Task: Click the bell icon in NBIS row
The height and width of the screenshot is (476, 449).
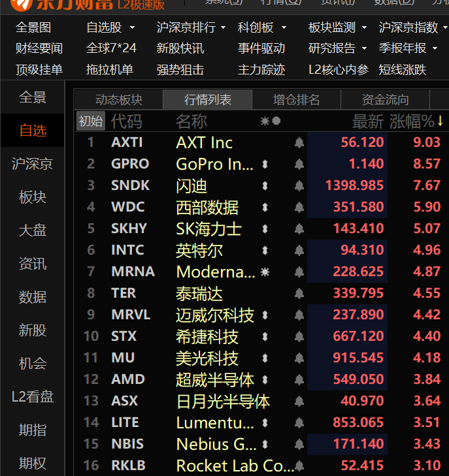Action: tap(299, 445)
